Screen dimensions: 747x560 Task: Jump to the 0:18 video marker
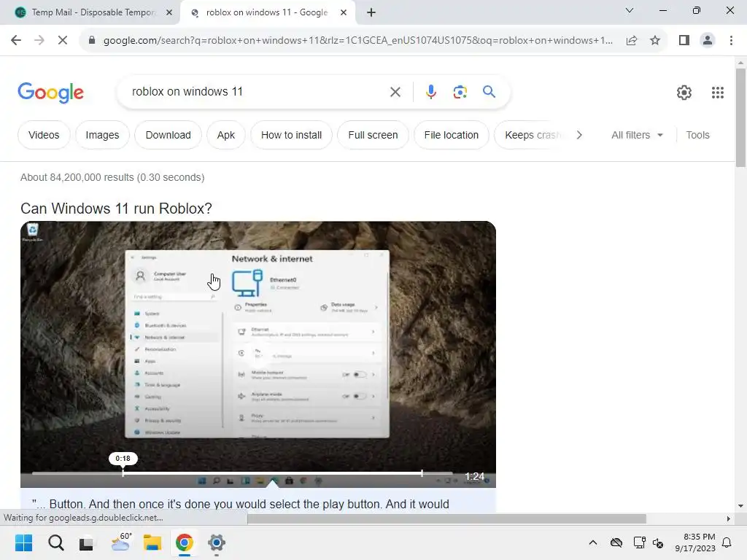point(123,459)
